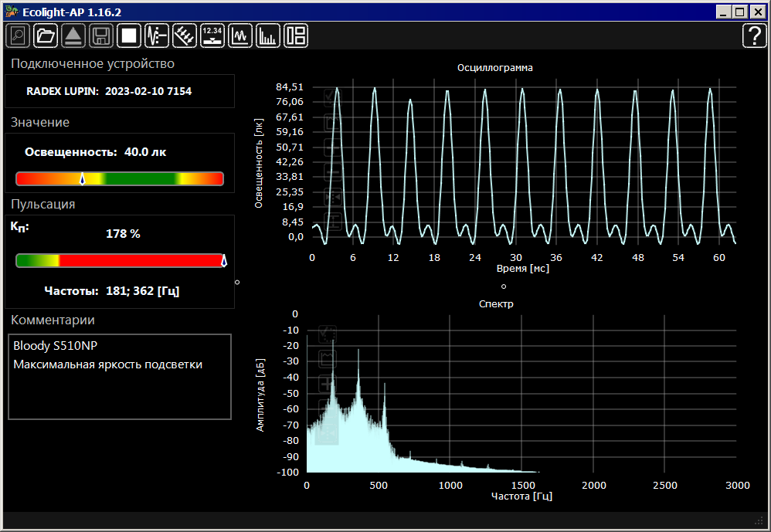Click the Комментарии section heading
The height and width of the screenshot is (532, 771).
(53, 320)
